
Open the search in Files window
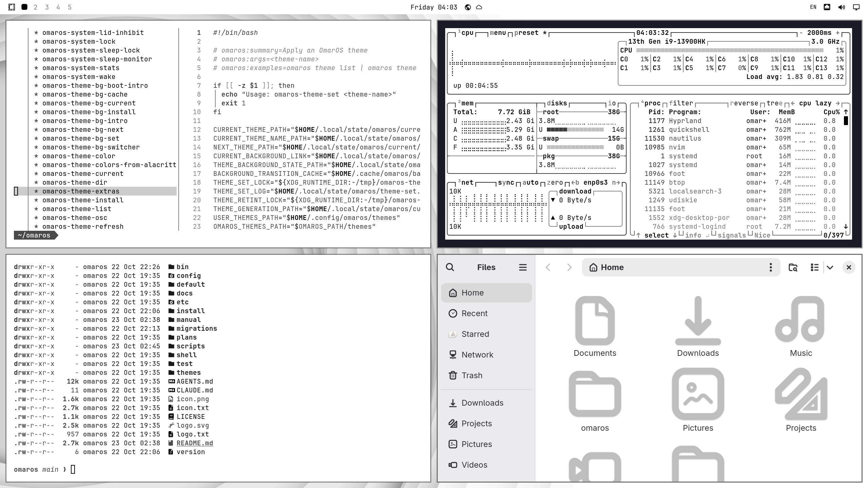(x=450, y=267)
